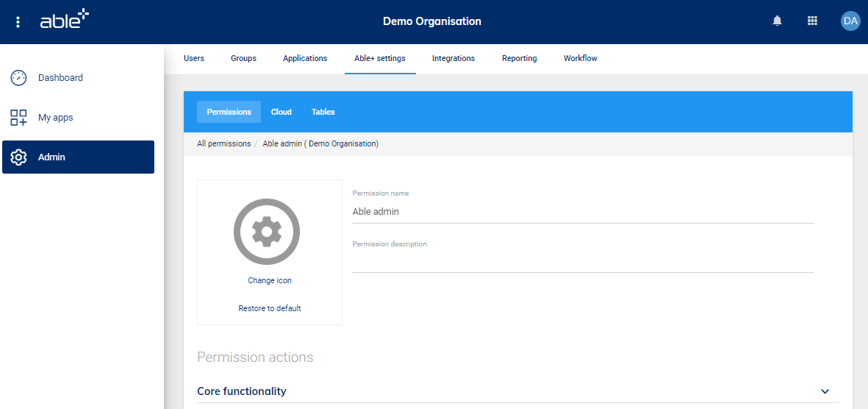
Task: Open notifications bell
Action: [x=777, y=21]
